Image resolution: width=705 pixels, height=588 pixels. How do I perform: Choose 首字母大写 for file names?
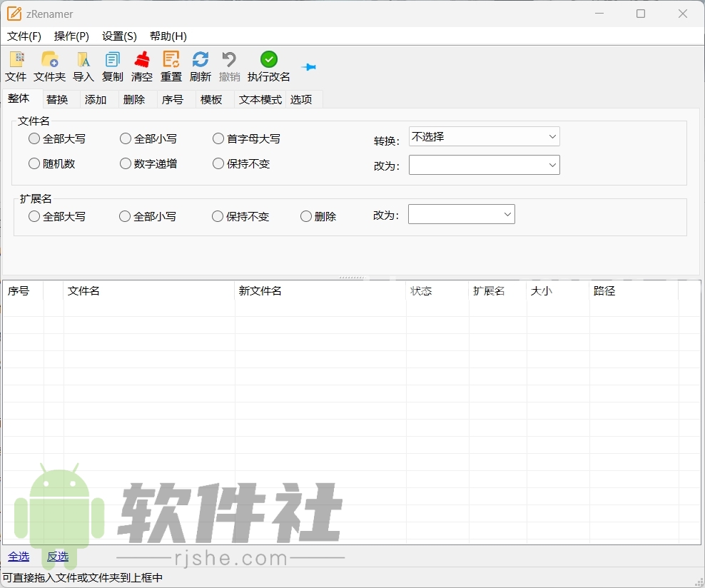(218, 138)
